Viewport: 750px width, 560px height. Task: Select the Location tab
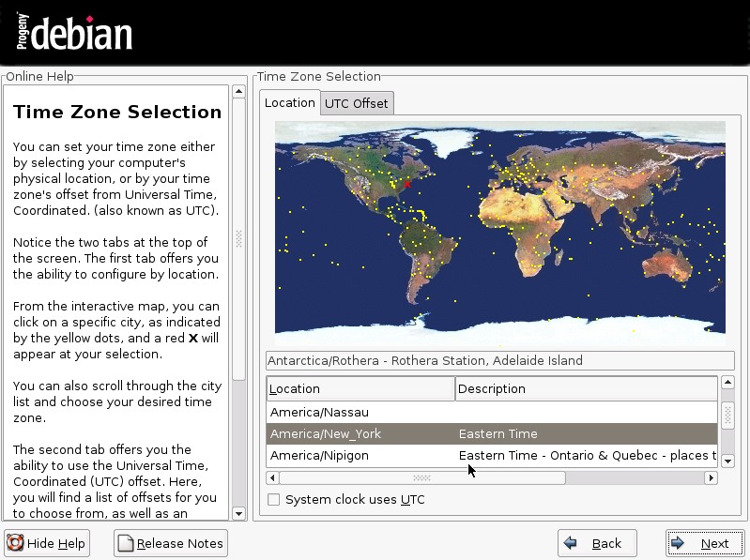(289, 102)
